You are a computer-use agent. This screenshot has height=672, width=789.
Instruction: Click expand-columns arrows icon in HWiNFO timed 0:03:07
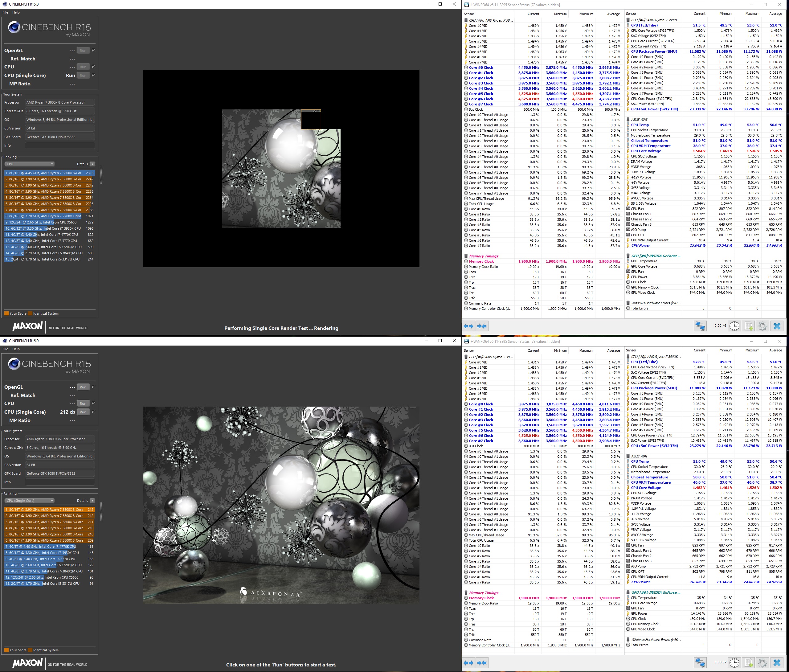pyautogui.click(x=468, y=663)
